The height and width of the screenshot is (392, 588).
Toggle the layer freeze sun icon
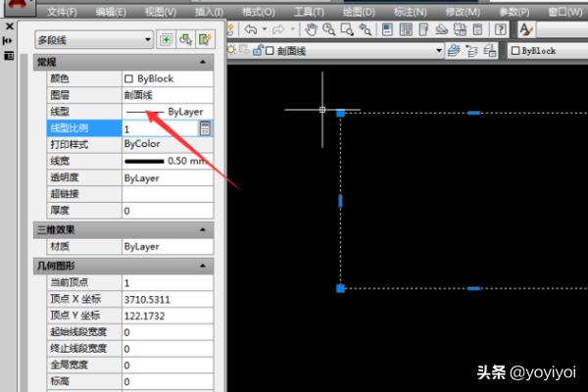231,50
